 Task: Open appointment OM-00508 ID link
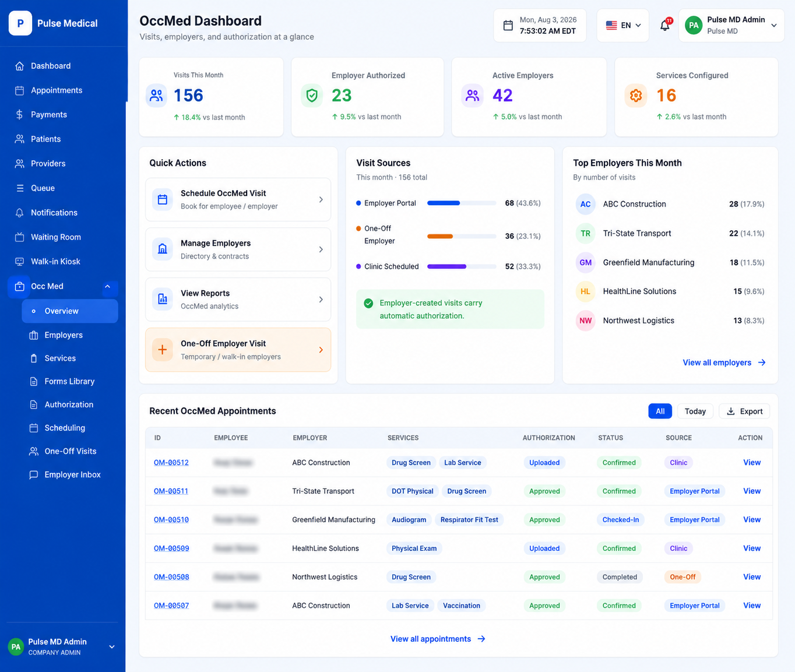click(171, 577)
